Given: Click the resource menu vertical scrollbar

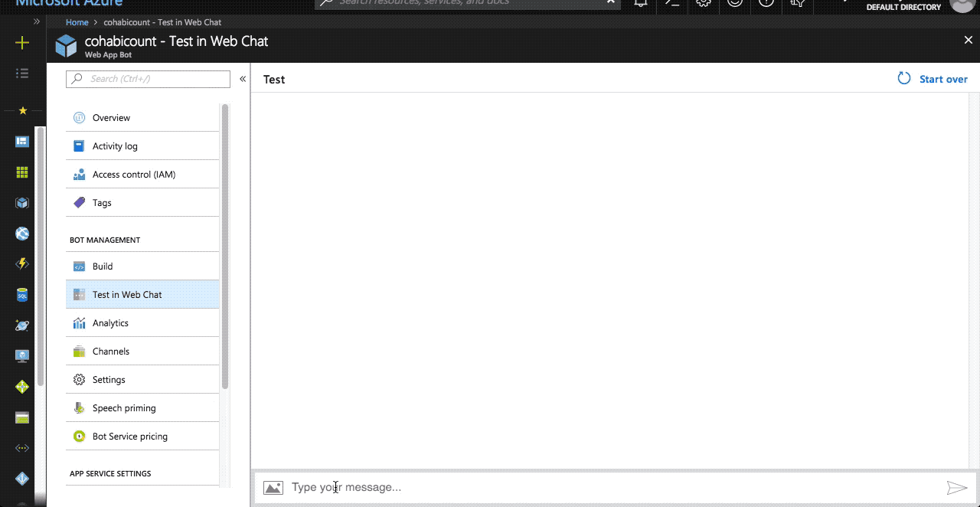Looking at the screenshot, I should pyautogui.click(x=225, y=246).
